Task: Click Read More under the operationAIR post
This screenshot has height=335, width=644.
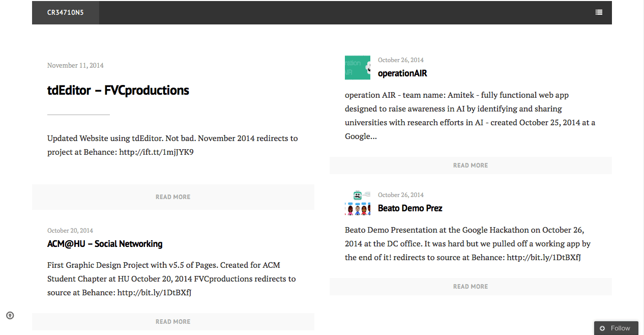Action: click(471, 165)
